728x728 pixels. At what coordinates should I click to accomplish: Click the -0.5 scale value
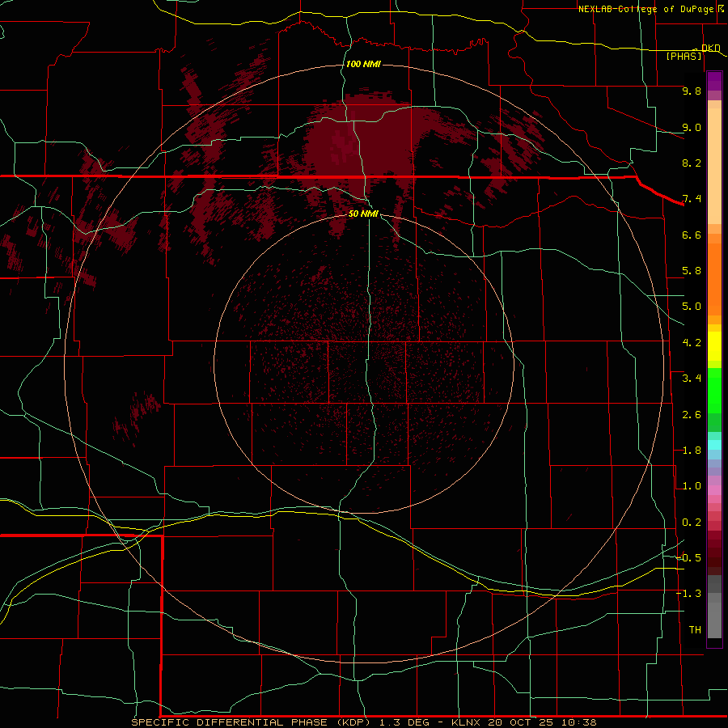pyautogui.click(x=689, y=558)
